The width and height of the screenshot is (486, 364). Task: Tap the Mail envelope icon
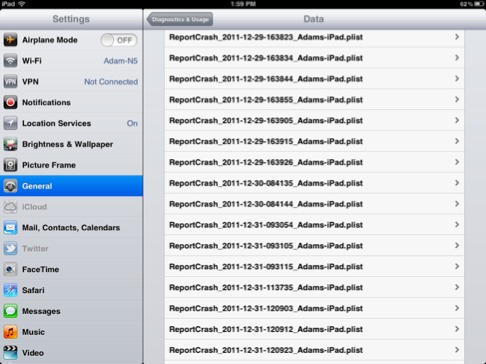click(10, 228)
